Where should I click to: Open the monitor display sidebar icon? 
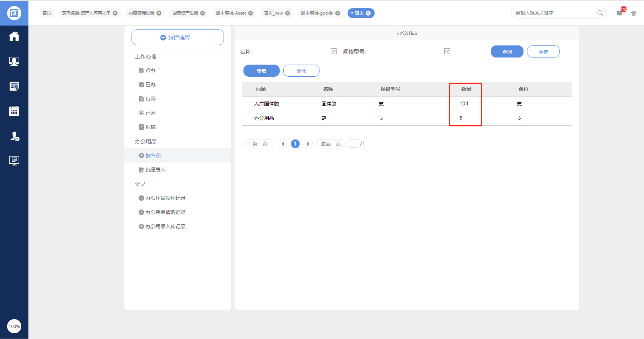coord(14,160)
